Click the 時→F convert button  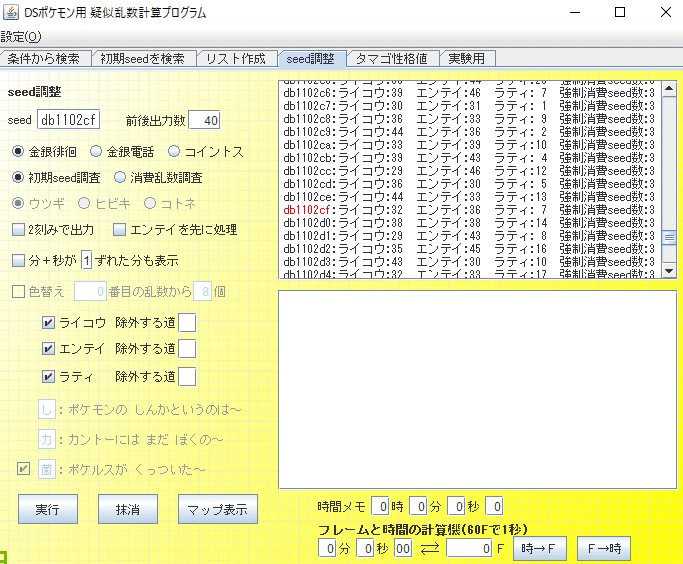[540, 549]
